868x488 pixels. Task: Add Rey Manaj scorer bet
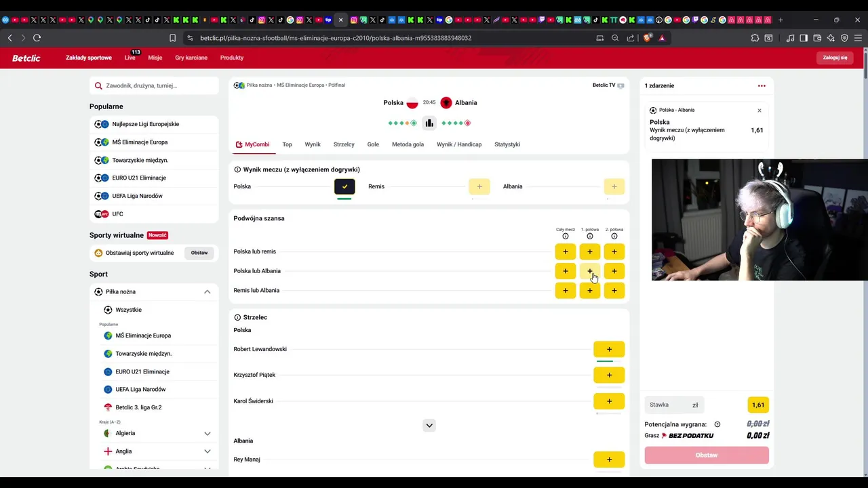coord(609,460)
